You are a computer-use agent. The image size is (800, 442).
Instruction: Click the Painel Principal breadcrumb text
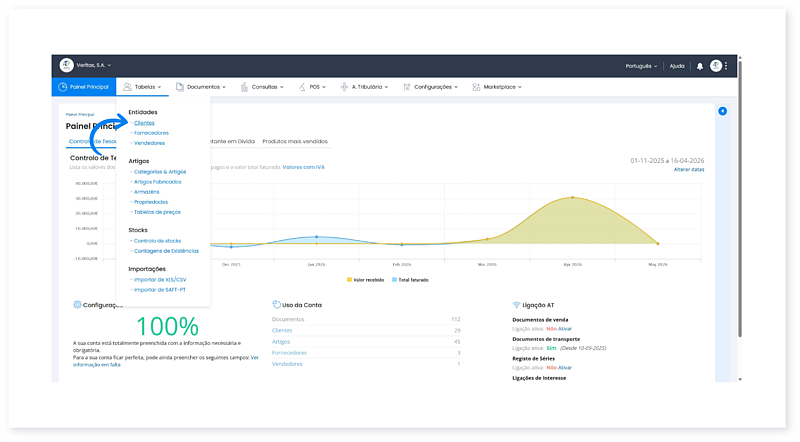(x=80, y=115)
